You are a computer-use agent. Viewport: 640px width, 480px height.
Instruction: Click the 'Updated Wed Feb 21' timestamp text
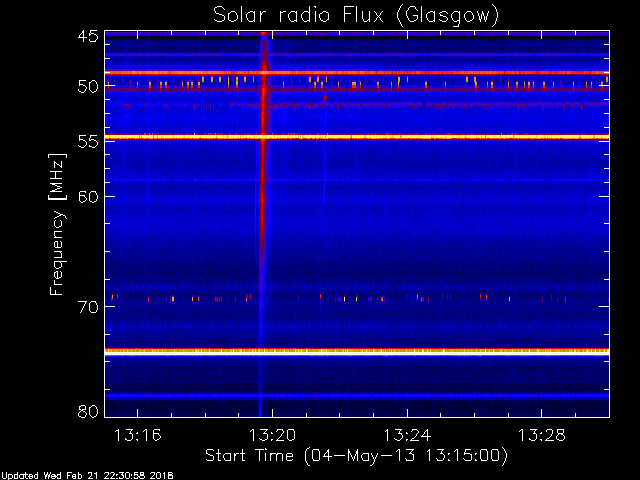click(87, 476)
